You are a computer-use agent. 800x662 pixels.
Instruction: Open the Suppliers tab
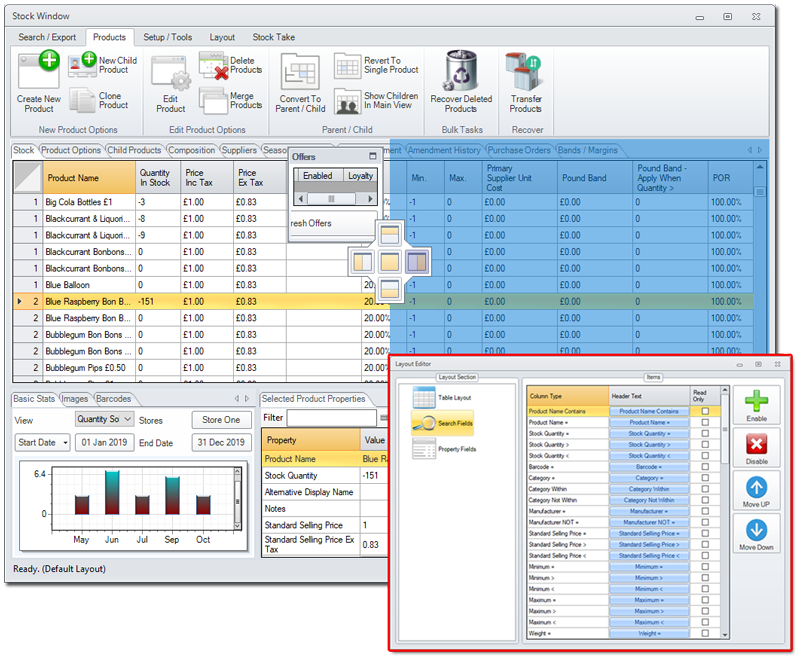pos(239,151)
